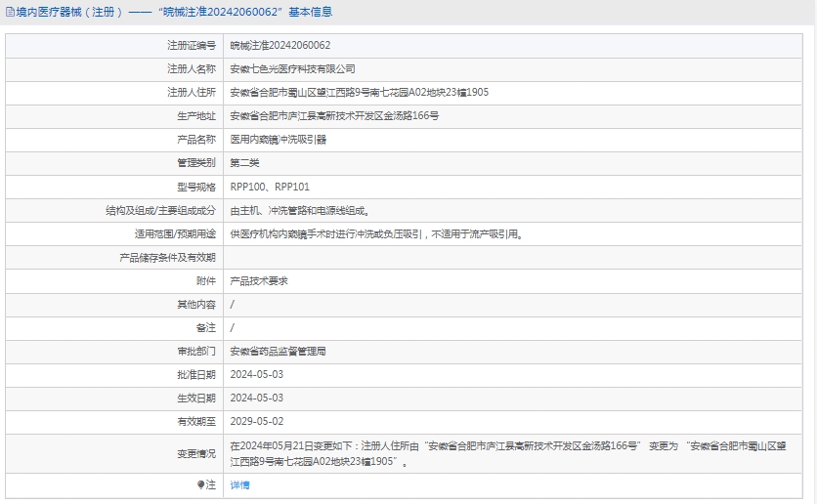This screenshot has height=504, width=817.
Task: Click the production address in 生产地址 row
Action: [334, 116]
